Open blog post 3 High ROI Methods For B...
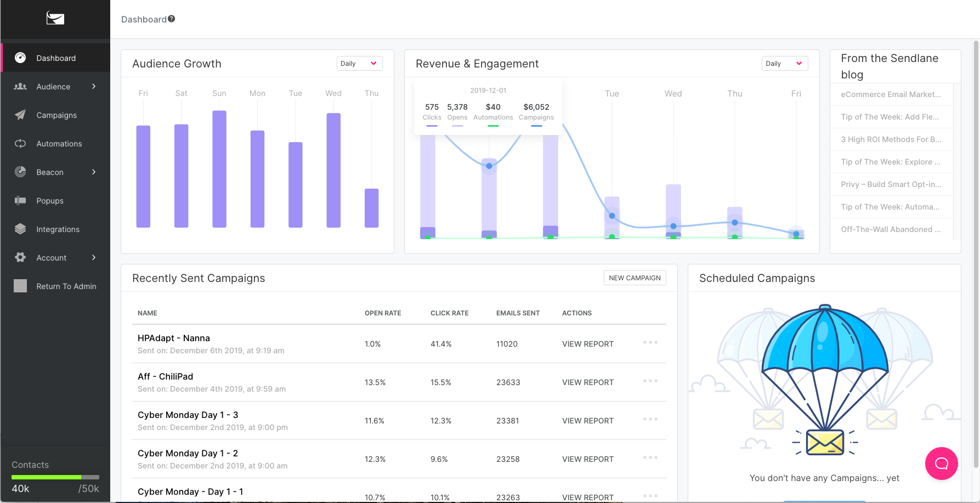 (891, 139)
